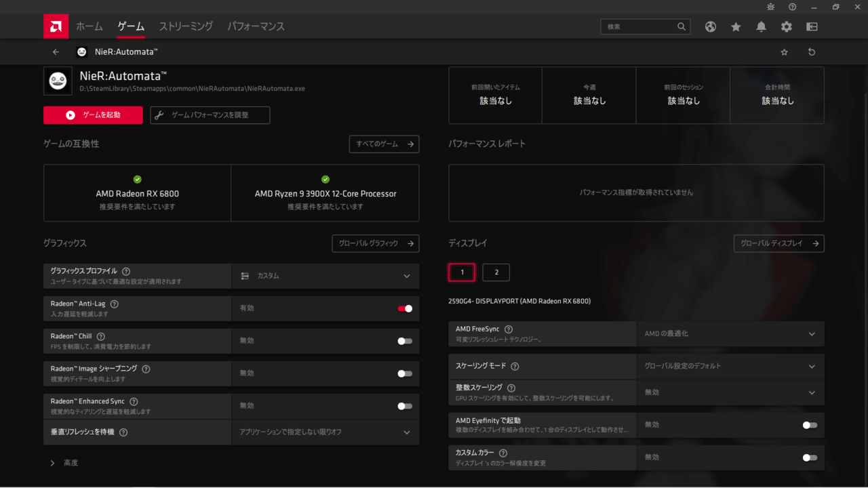868x488 pixels.
Task: Open settings using the gear icon
Action: [786, 26]
